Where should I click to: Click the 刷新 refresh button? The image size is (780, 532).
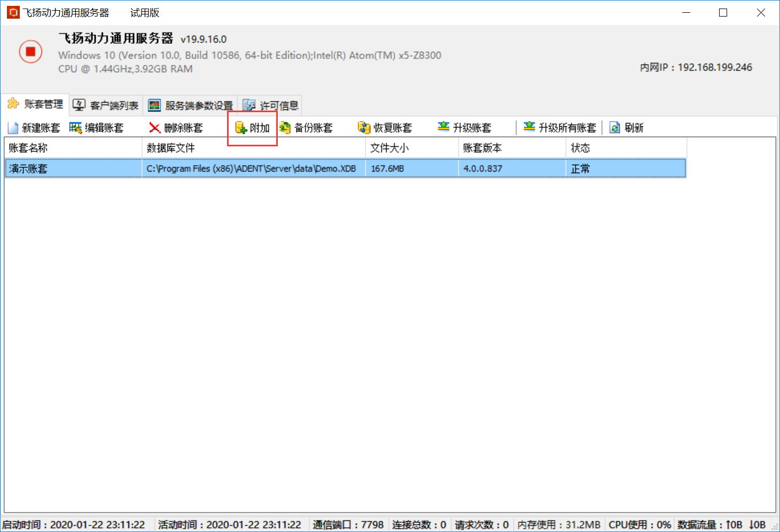click(x=627, y=128)
